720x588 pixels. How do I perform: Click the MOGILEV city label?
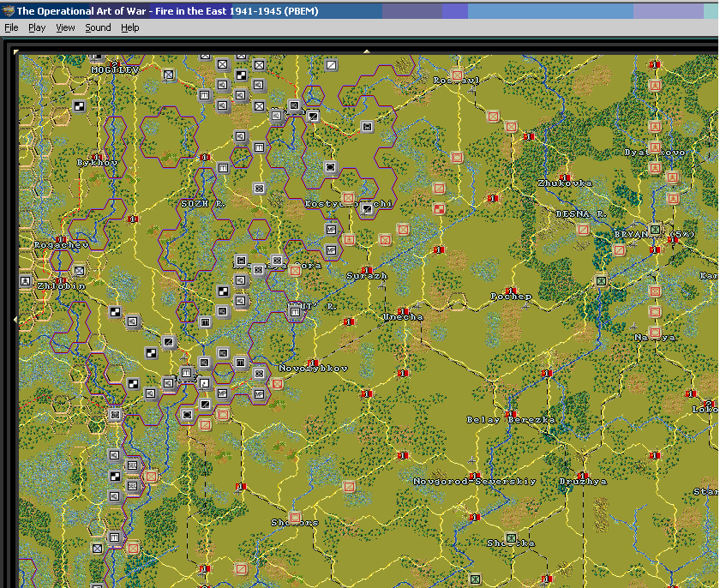[115, 70]
